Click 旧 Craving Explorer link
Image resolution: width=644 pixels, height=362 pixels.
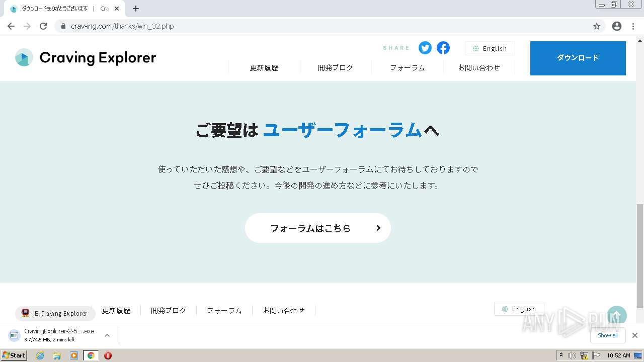pos(55,313)
